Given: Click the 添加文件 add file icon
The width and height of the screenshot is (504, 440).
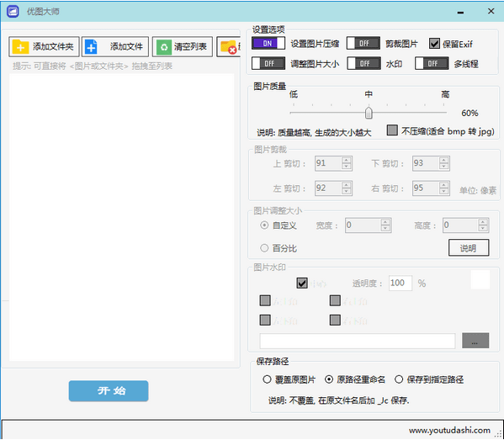Looking at the screenshot, I should pos(91,47).
